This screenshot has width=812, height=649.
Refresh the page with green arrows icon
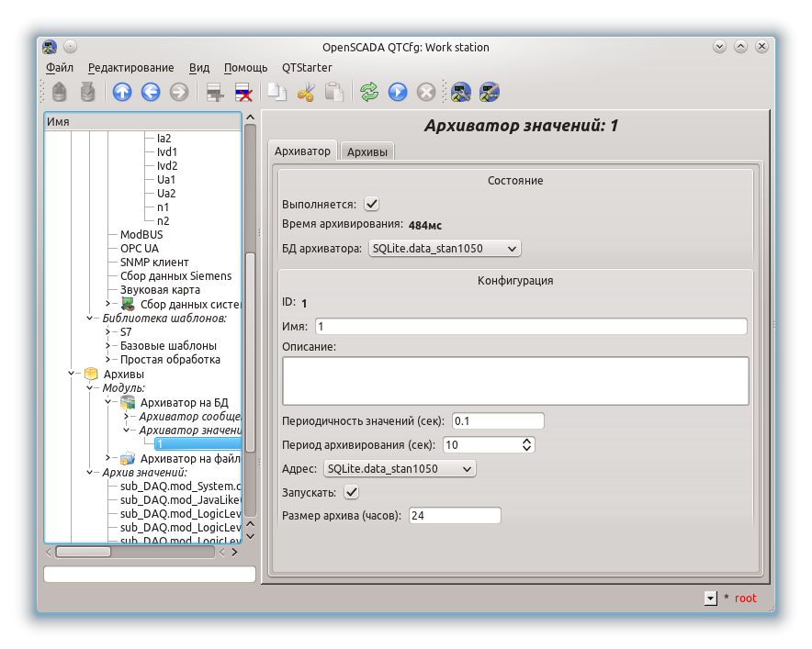[x=369, y=92]
